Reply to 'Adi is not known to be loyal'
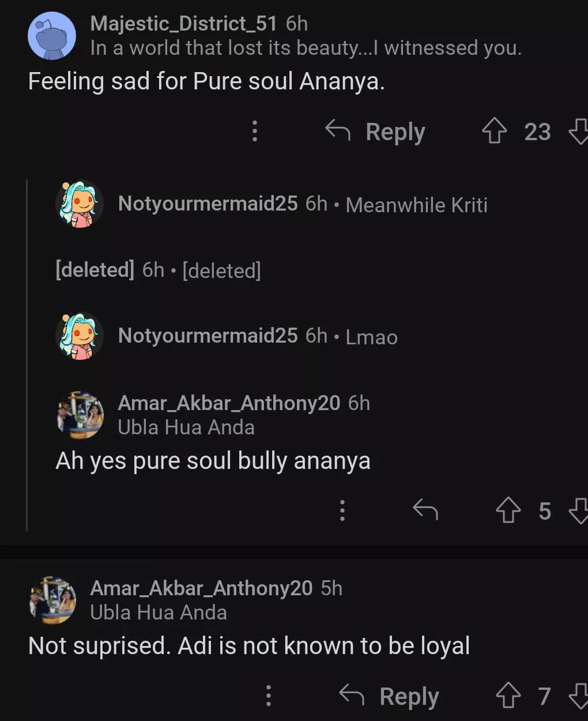588x721 pixels. 390,696
